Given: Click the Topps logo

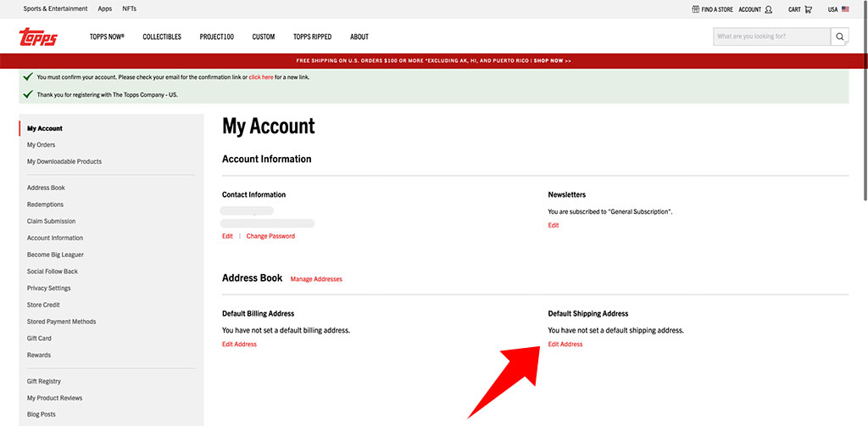Looking at the screenshot, I should pyautogui.click(x=38, y=36).
